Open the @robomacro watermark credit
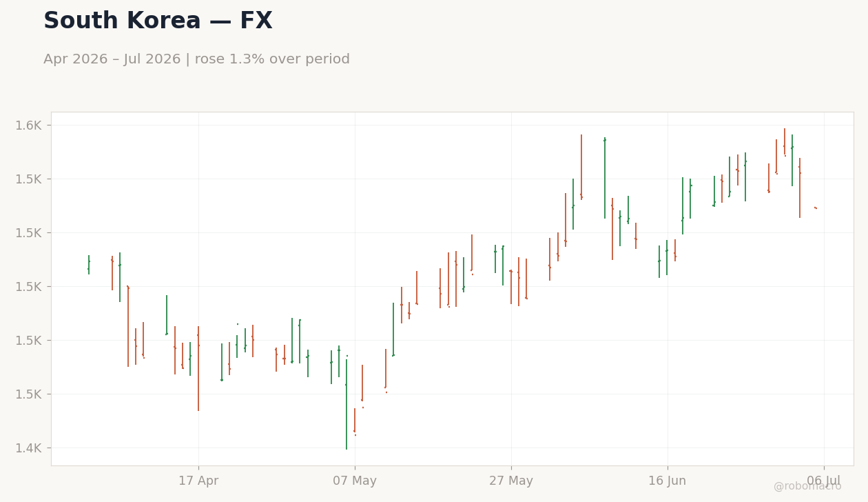Image resolution: width=868 pixels, height=502 pixels. (807, 486)
